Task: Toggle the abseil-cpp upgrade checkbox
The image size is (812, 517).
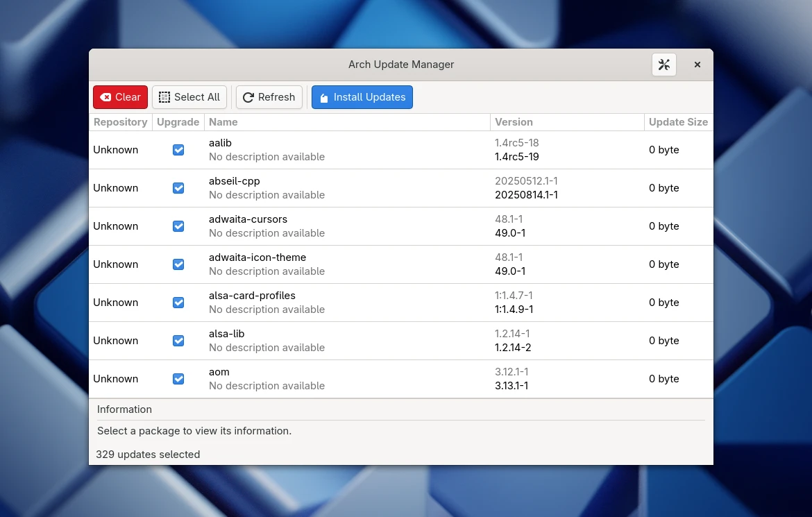Action: tap(178, 187)
